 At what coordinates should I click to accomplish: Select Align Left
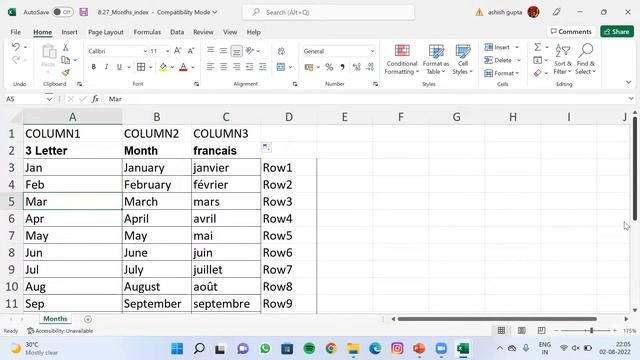(210, 67)
